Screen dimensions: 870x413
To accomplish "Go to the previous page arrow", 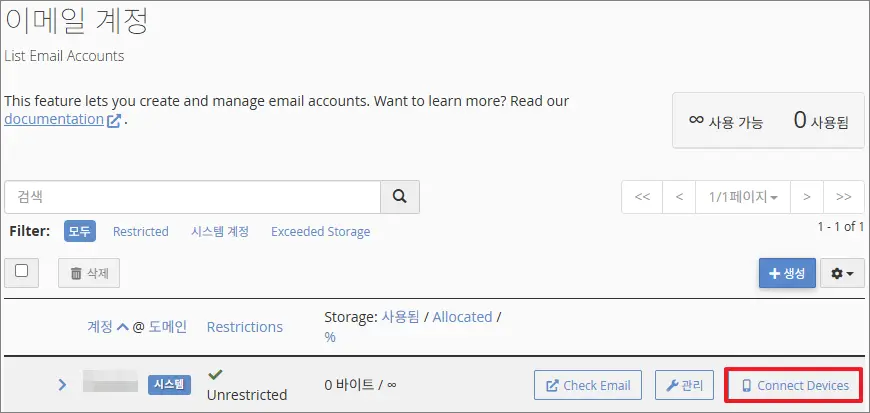I will (x=679, y=197).
